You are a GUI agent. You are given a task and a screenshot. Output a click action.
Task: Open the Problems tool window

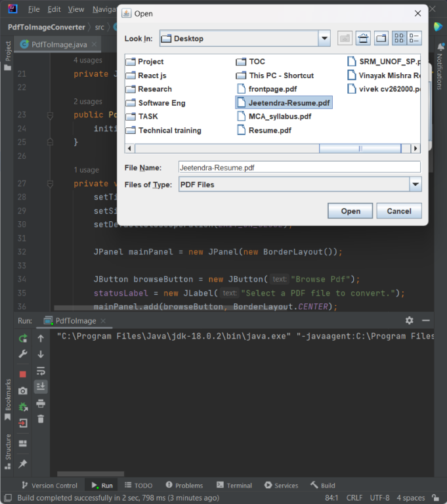pos(184,486)
